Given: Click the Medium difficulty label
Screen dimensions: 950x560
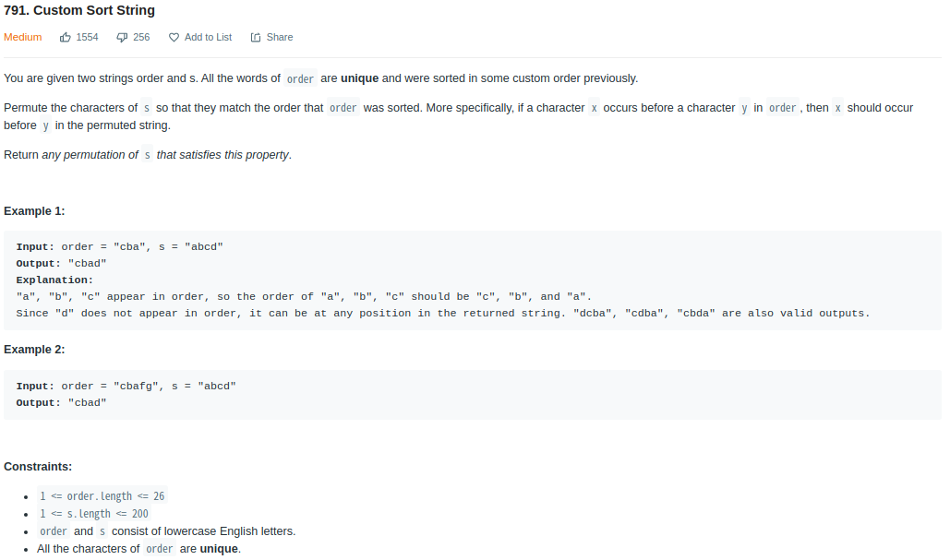Looking at the screenshot, I should pyautogui.click(x=23, y=38).
